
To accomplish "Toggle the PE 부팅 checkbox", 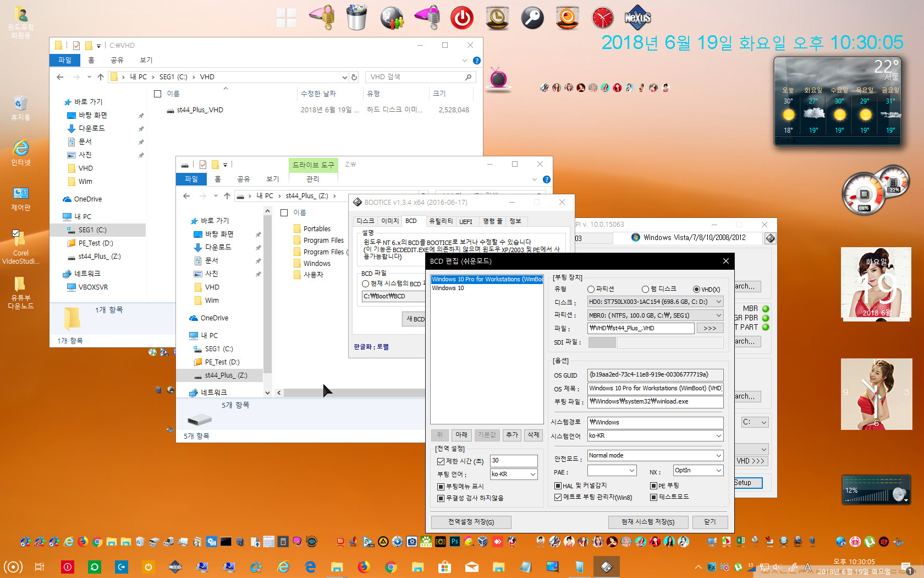I will (x=653, y=486).
